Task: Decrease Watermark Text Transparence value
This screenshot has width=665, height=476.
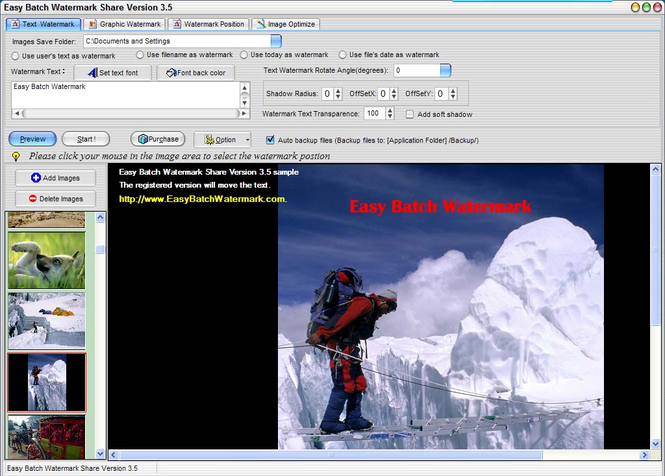Action: (390, 116)
